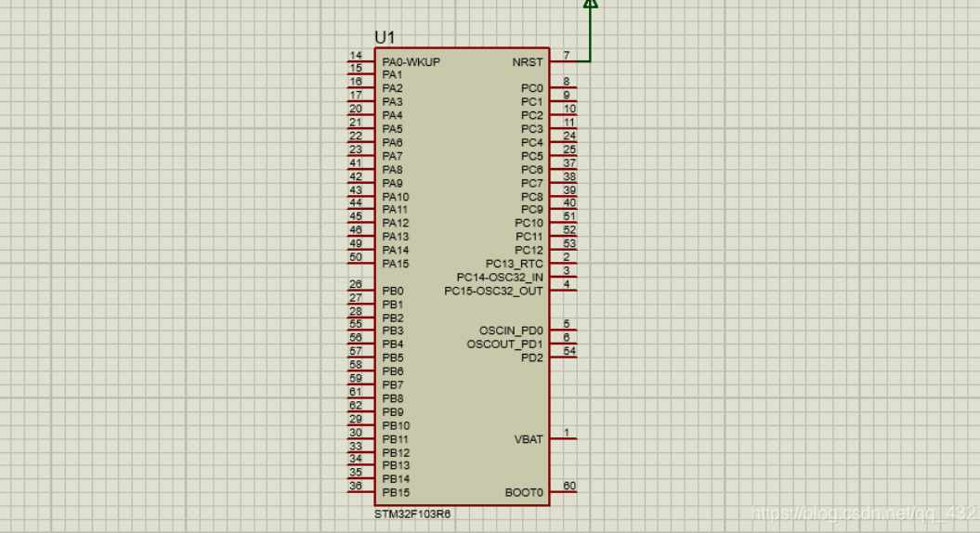This screenshot has width=980, height=533.
Task: Click the PA0-WKUP pin label
Action: [x=412, y=62]
